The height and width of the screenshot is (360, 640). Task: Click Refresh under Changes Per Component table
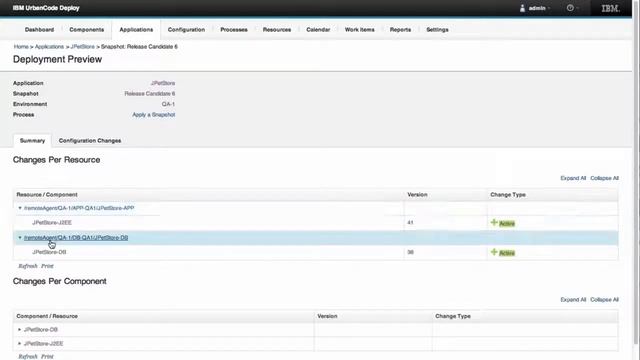pyautogui.click(x=28, y=356)
